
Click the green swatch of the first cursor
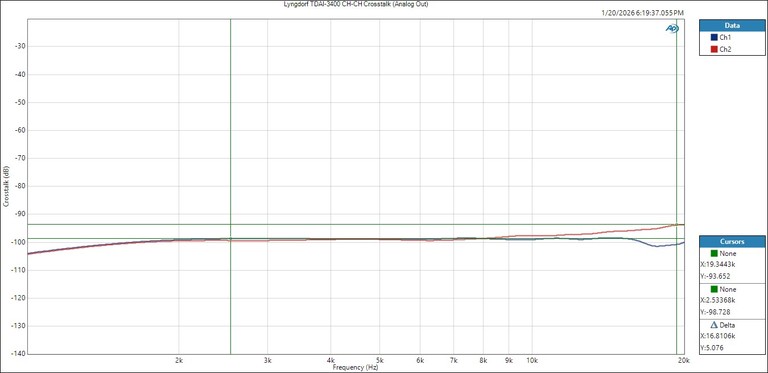point(714,254)
